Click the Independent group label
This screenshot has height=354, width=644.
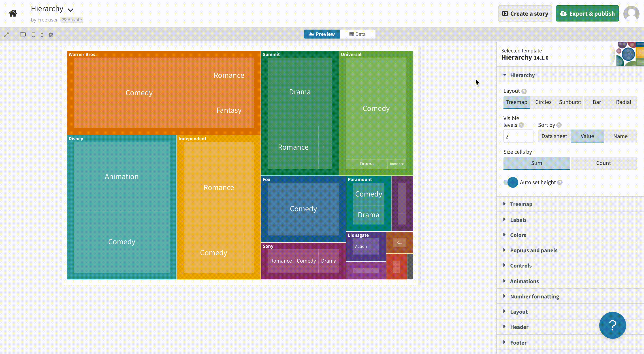pyautogui.click(x=192, y=139)
